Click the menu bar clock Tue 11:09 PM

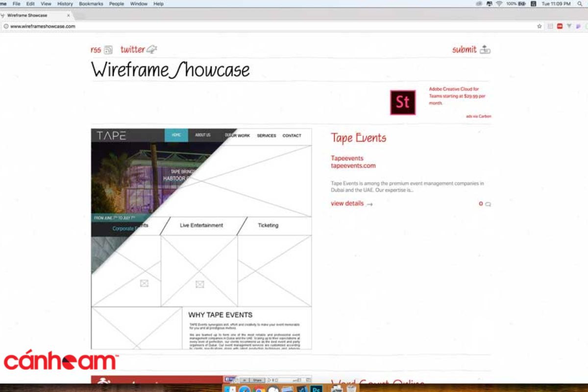pyautogui.click(x=556, y=3)
